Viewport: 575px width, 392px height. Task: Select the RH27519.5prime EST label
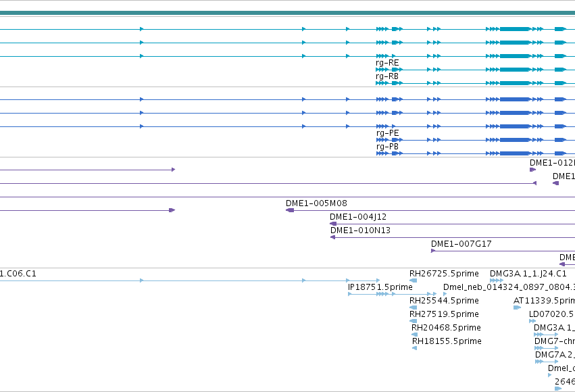tap(444, 314)
